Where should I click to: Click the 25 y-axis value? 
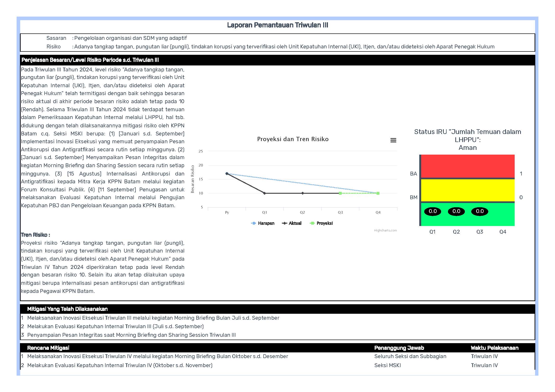coord(201,151)
